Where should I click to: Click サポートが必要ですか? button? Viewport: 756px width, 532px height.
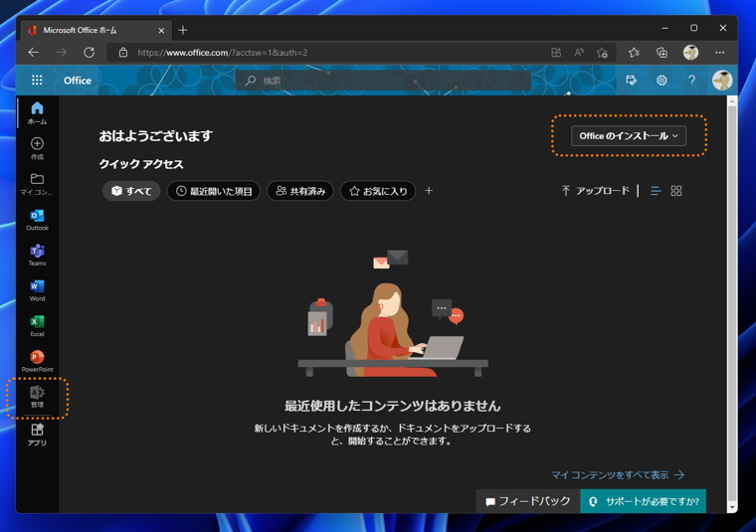coord(644,501)
